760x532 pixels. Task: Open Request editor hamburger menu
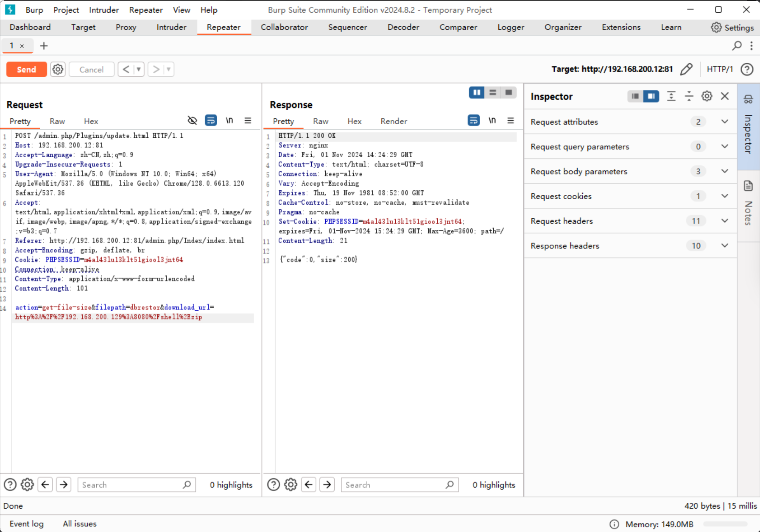(248, 120)
